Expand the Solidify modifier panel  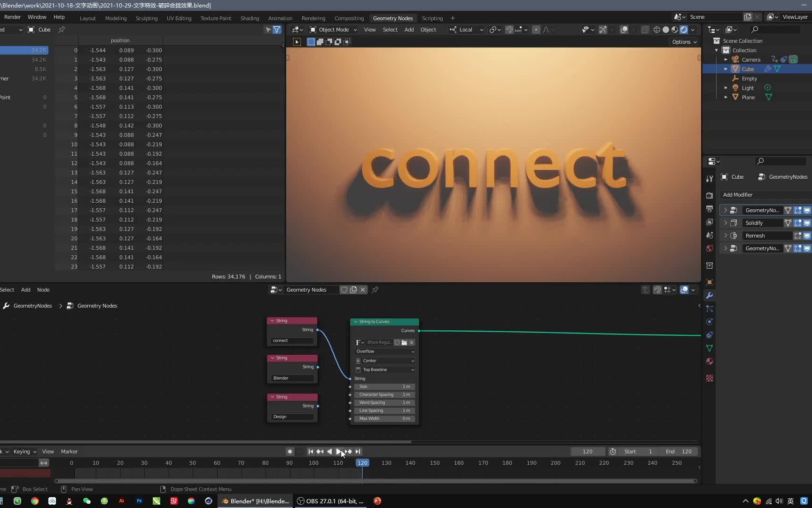726,223
